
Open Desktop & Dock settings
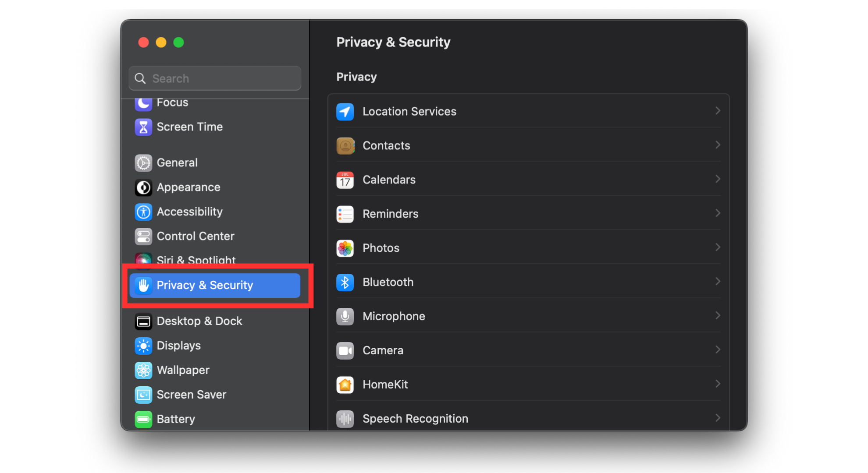tap(199, 321)
